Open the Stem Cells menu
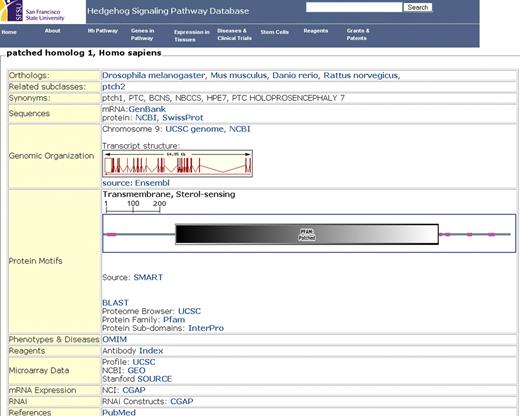The width and height of the screenshot is (520, 416). [x=275, y=32]
